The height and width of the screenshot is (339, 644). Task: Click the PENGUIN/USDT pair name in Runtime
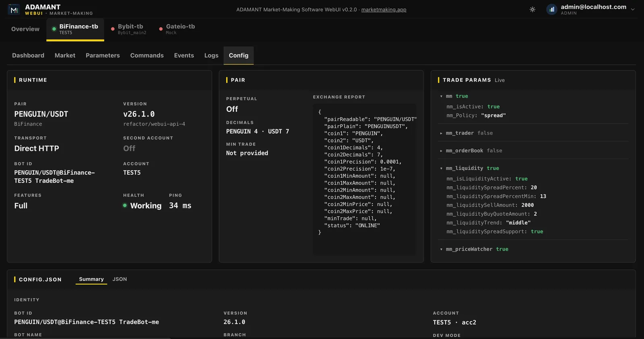click(41, 114)
